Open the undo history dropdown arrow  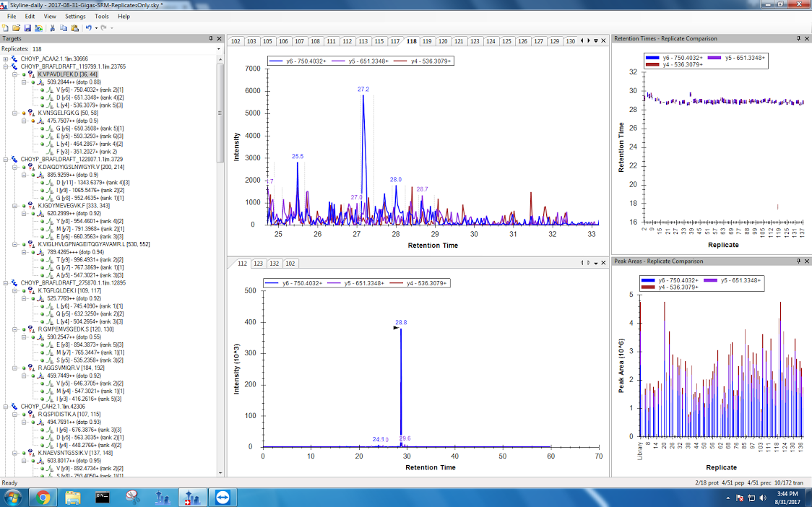(x=95, y=27)
